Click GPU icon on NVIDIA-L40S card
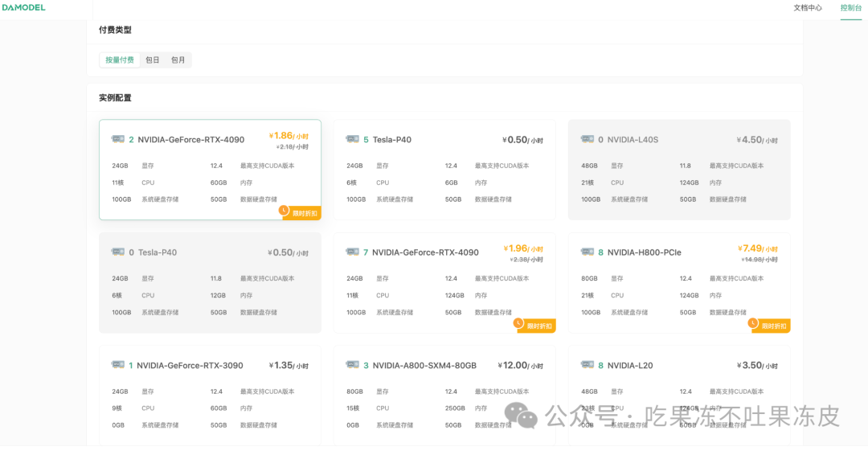Screen dimensions: 868x451 [588, 139]
